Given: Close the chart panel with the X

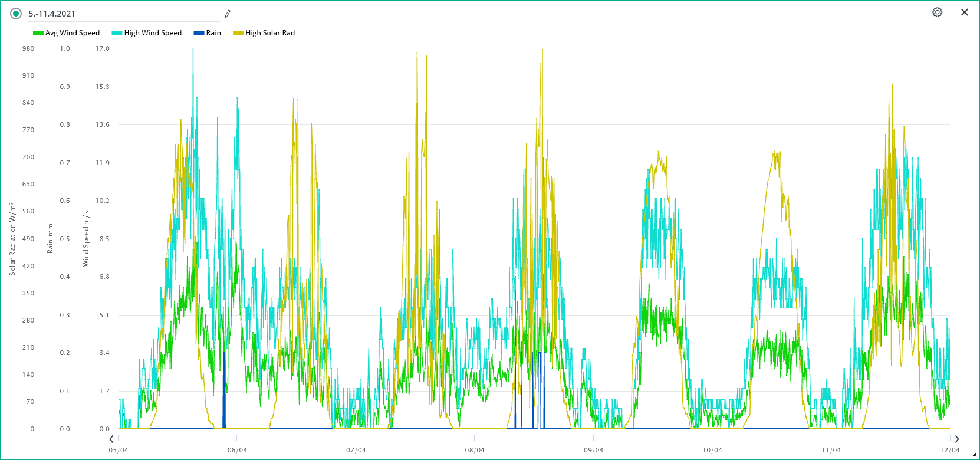Looking at the screenshot, I should pos(965,12).
